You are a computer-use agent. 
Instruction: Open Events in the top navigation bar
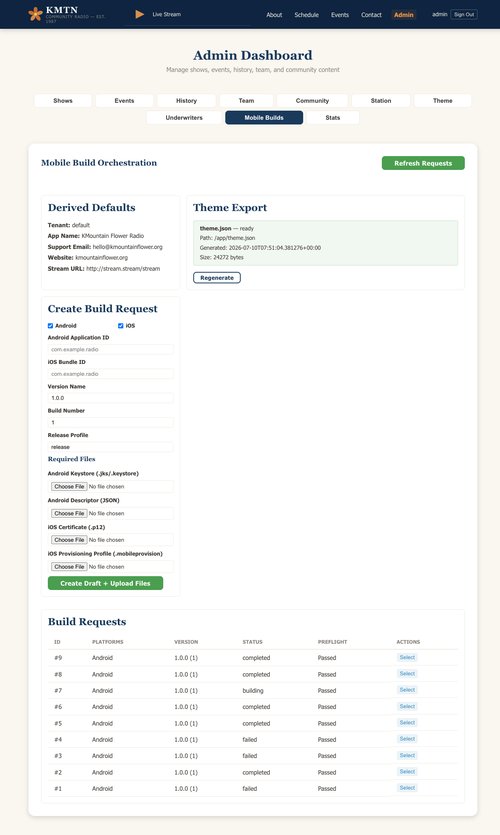click(340, 15)
